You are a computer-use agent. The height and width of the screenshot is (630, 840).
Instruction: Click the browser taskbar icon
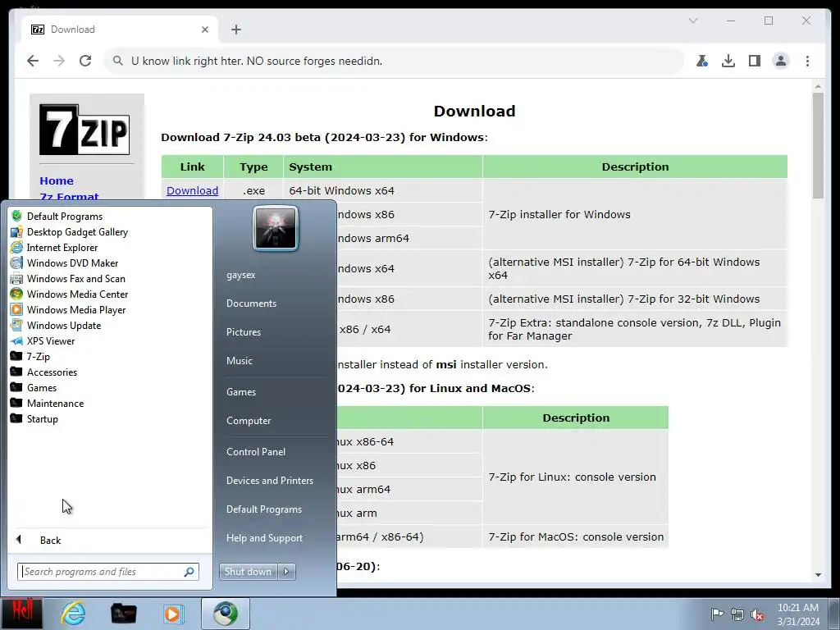click(x=225, y=614)
